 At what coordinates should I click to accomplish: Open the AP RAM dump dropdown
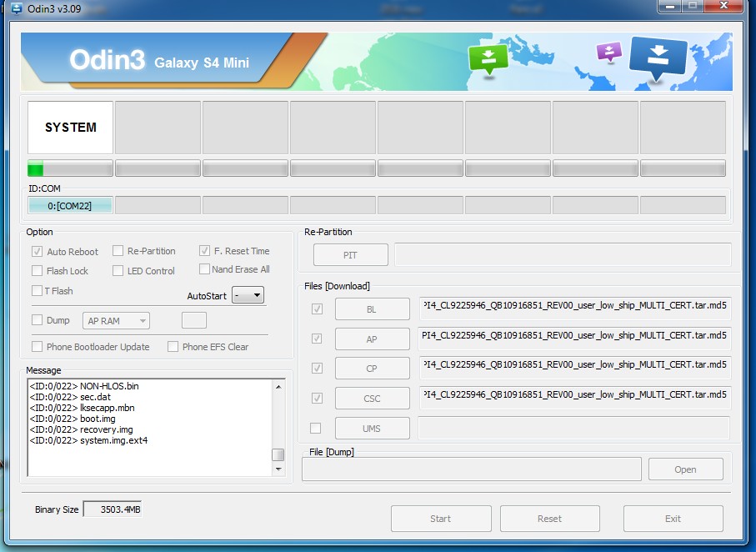point(116,321)
